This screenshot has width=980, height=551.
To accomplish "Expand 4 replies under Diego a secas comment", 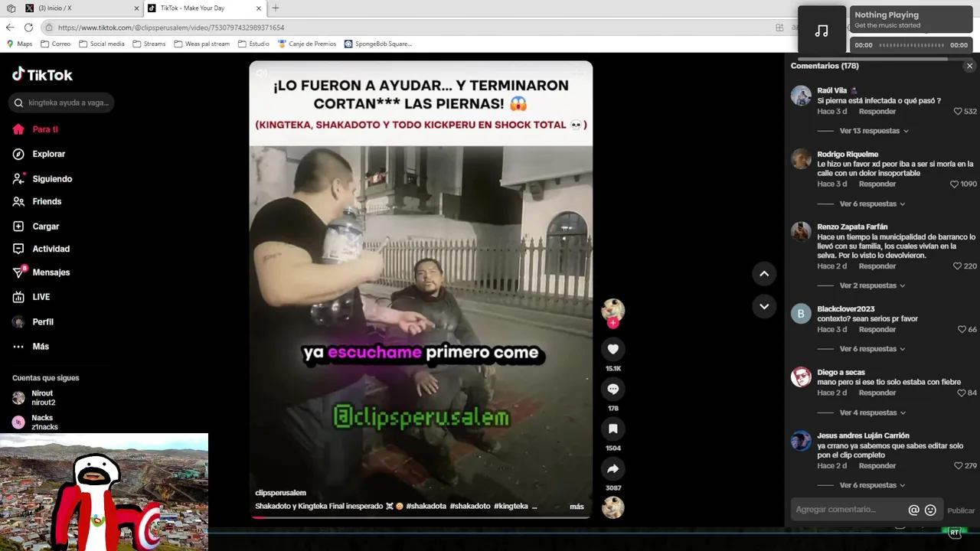I will coord(872,412).
